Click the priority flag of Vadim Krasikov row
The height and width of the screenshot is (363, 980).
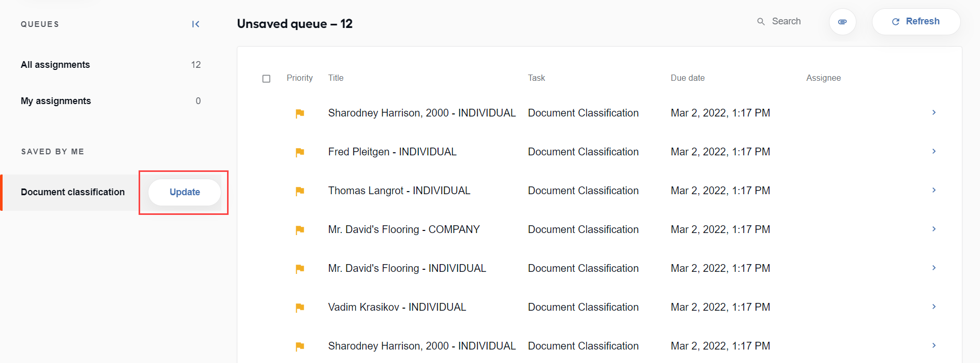(x=299, y=308)
